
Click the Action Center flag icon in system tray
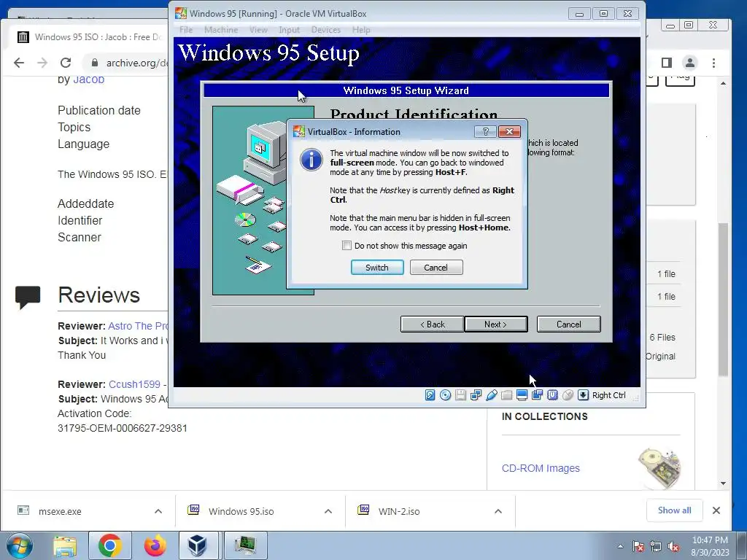pos(638,546)
